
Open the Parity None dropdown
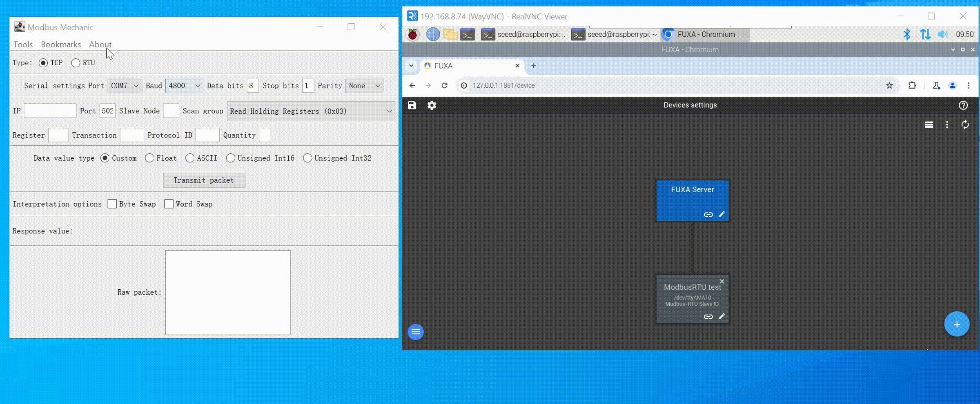coord(364,86)
